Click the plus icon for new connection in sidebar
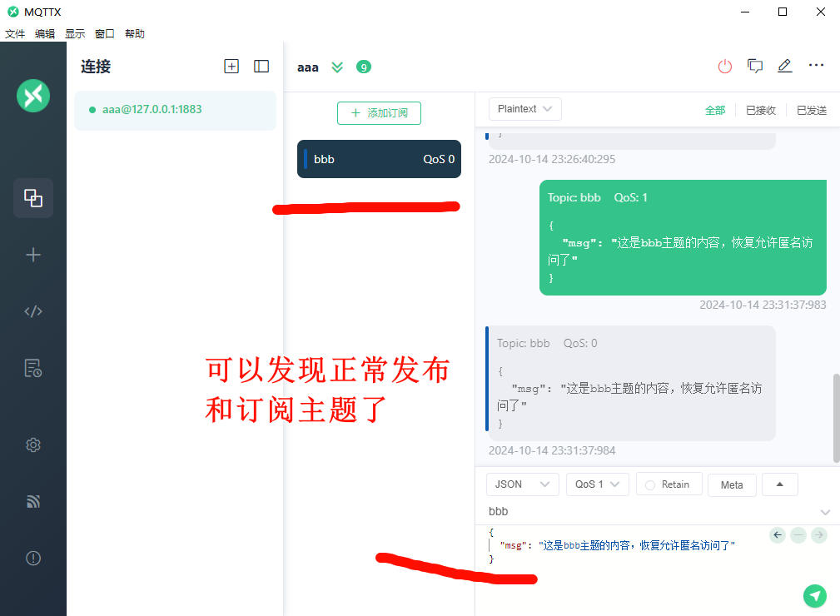Screen dimensions: 840x616 (33, 255)
